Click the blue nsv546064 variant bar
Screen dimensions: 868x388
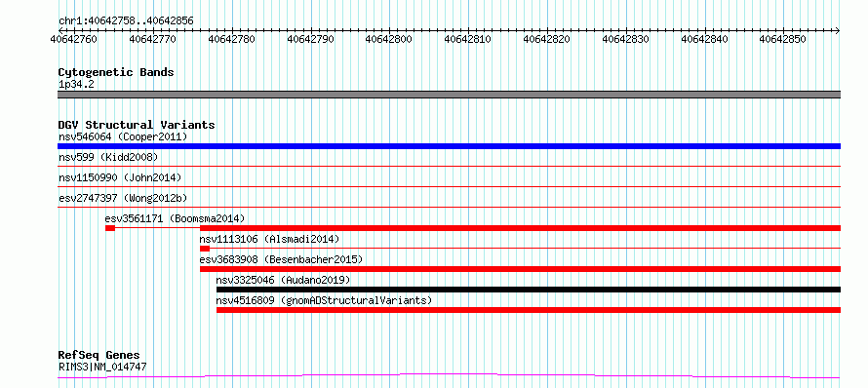click(449, 146)
